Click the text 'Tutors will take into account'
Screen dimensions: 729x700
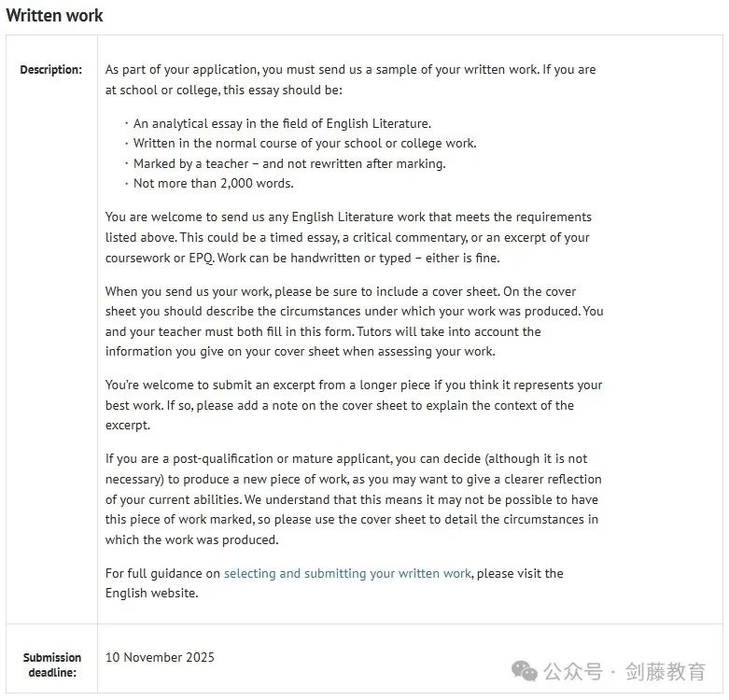pos(449,332)
